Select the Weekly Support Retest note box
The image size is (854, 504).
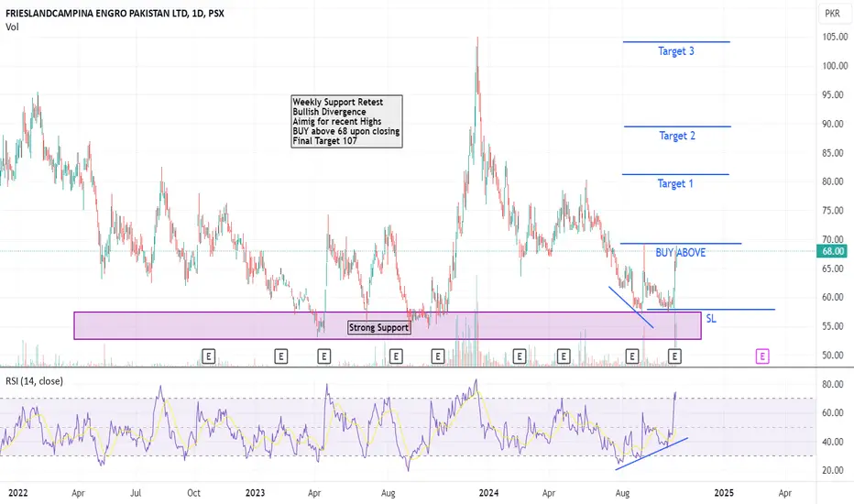(347, 122)
